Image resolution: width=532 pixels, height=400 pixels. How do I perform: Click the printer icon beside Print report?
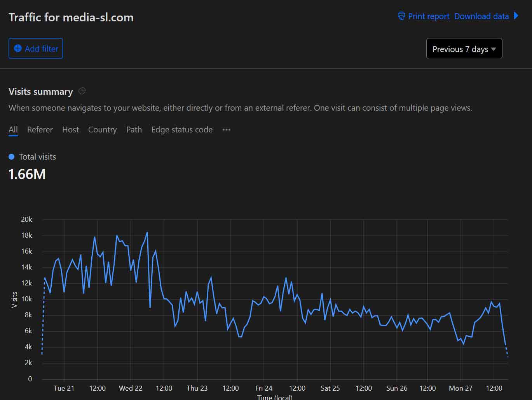401,16
